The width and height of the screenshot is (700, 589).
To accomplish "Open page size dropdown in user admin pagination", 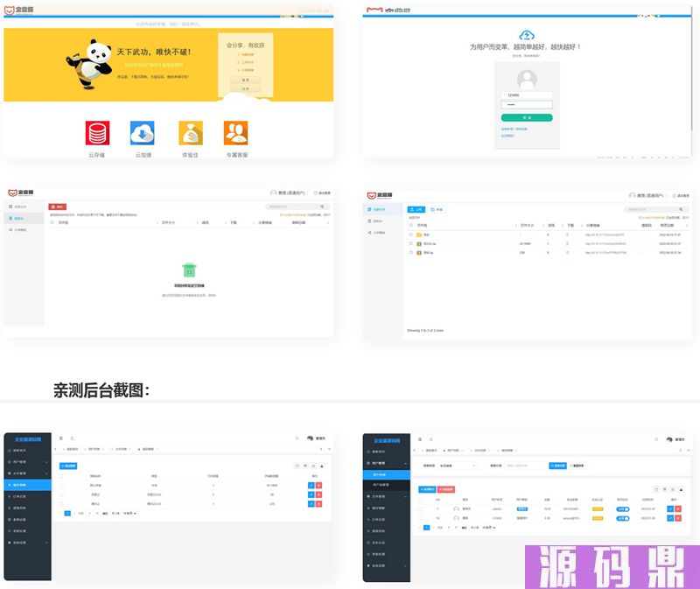I will 489,528.
